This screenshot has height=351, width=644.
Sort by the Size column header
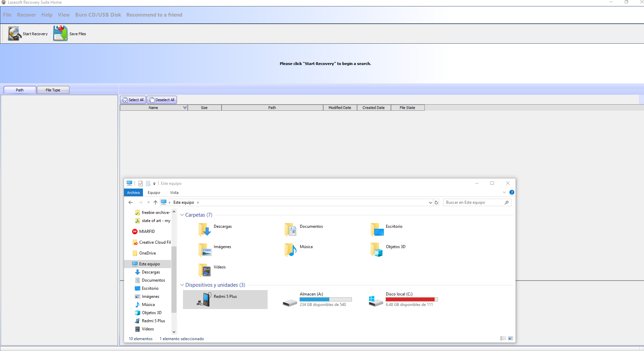tap(204, 108)
